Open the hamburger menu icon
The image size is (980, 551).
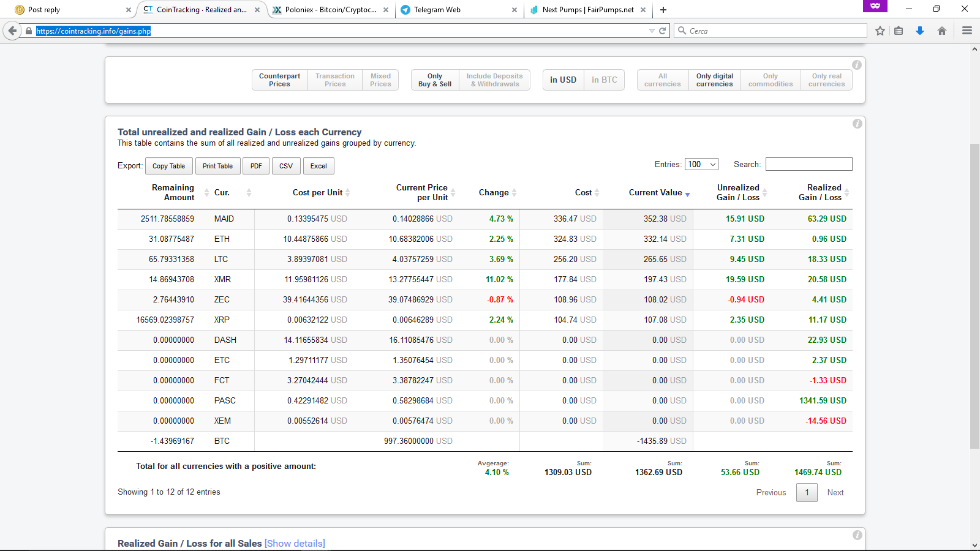point(967,31)
